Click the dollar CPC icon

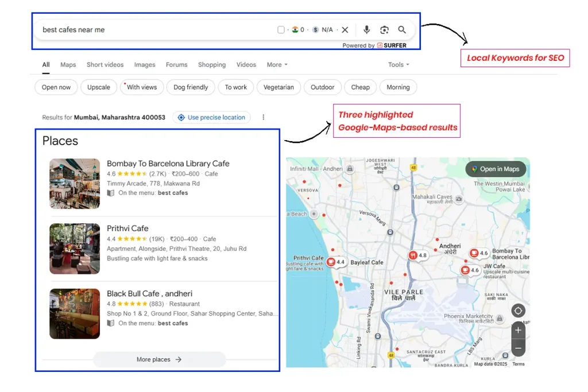click(x=315, y=30)
